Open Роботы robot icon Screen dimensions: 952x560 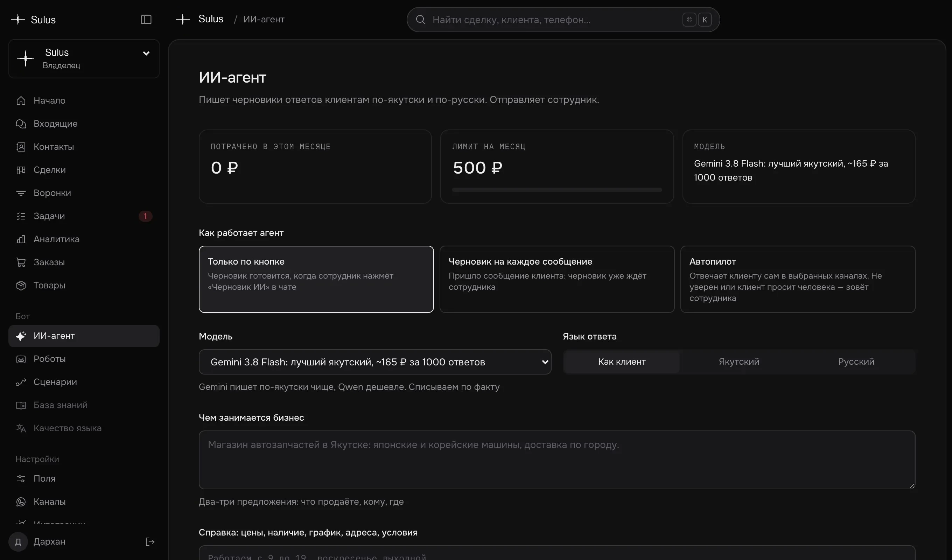[21, 359]
